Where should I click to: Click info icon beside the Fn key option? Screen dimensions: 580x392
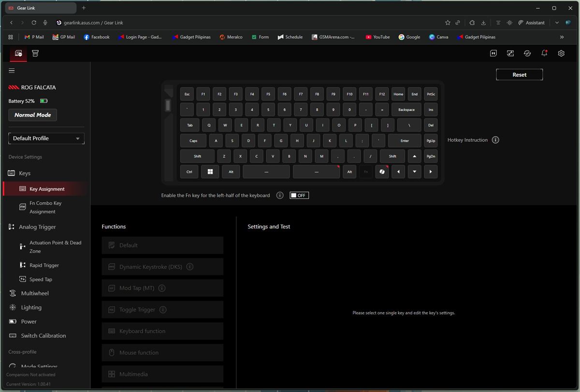click(280, 196)
